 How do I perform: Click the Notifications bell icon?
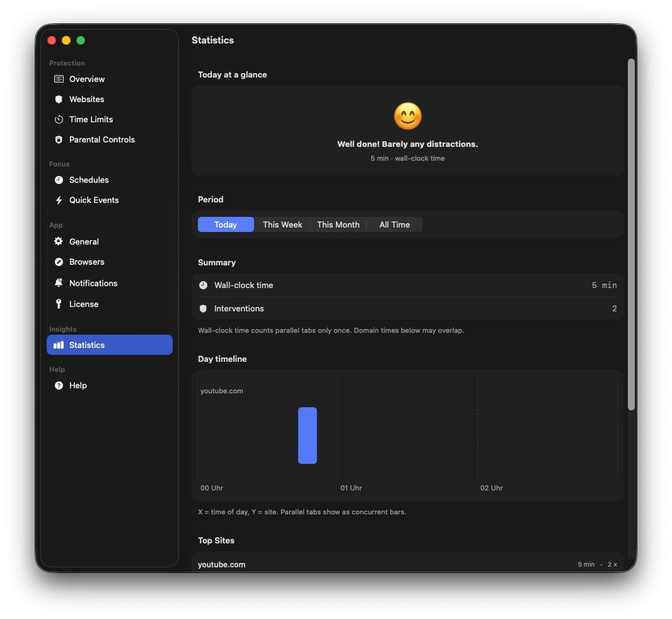pyautogui.click(x=59, y=282)
